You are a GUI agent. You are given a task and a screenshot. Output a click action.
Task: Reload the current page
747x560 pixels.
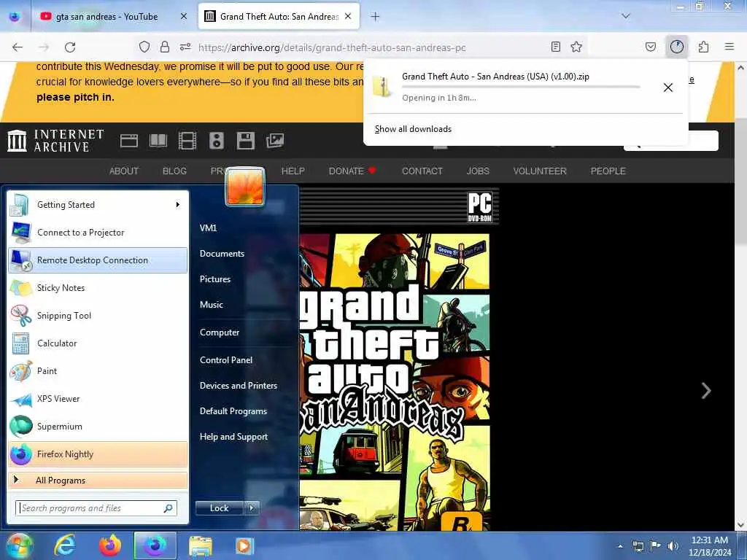70,47
